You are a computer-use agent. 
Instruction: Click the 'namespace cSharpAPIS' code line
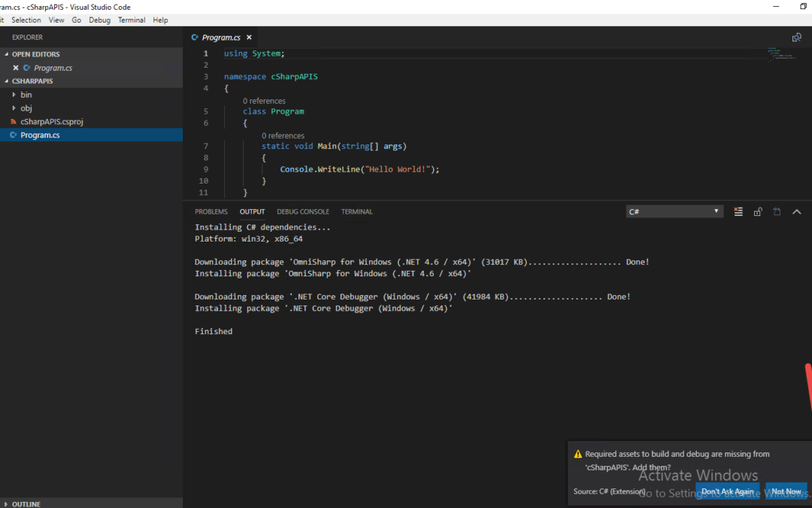point(271,77)
